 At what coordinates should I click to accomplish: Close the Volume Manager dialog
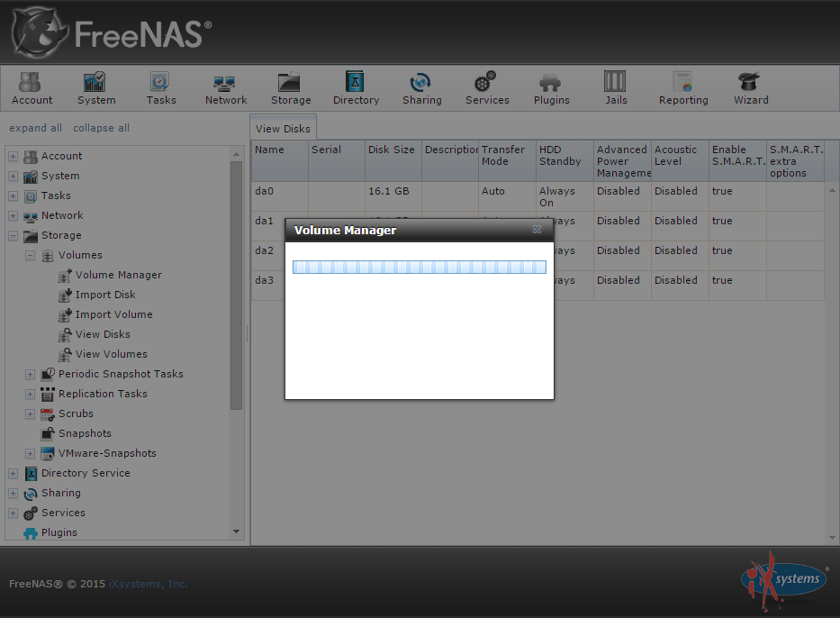537,230
